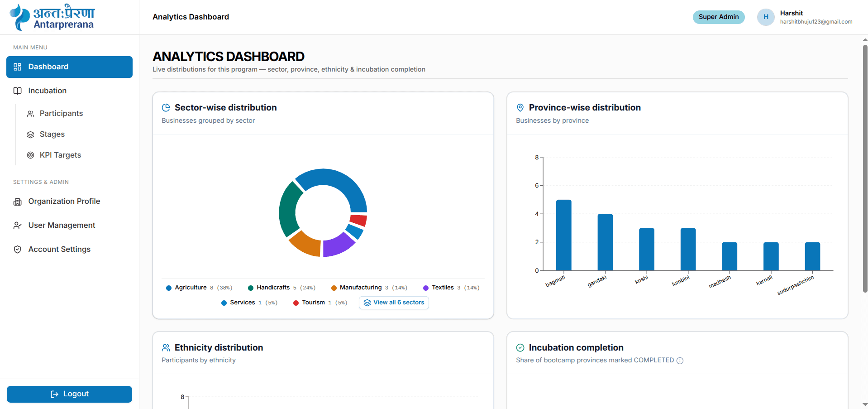Viewport: 868px width, 409px height.
Task: Open the Dashboard menu item
Action: 69,67
